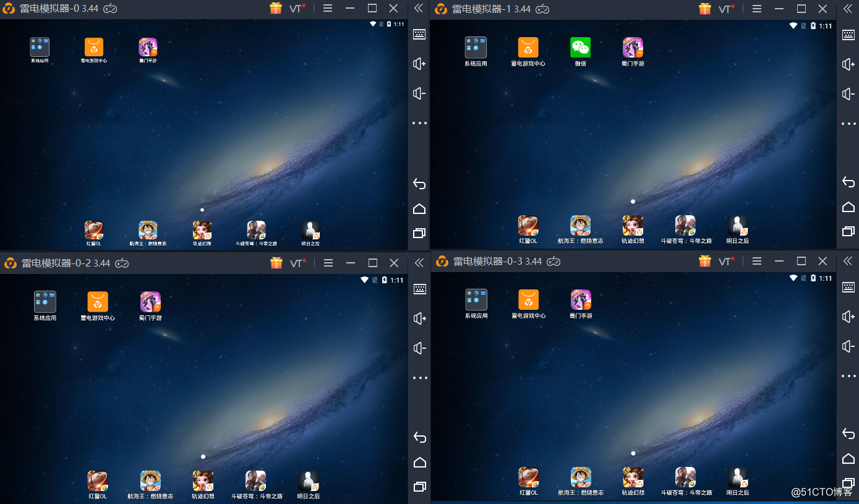
Task: Open keyboard mapping in 雷电模拟器-0 sidebar
Action: 419,34
